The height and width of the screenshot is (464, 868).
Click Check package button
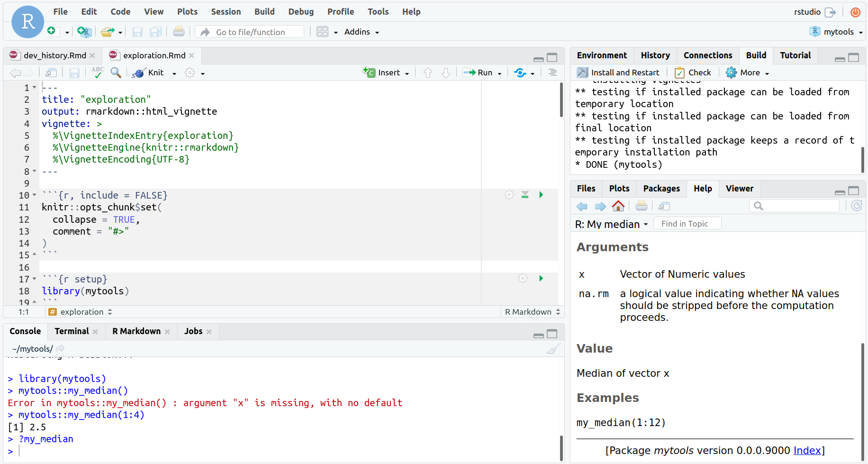(693, 73)
